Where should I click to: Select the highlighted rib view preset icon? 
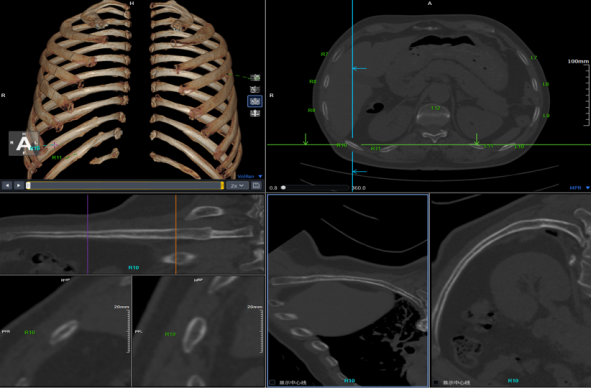pyautogui.click(x=255, y=101)
